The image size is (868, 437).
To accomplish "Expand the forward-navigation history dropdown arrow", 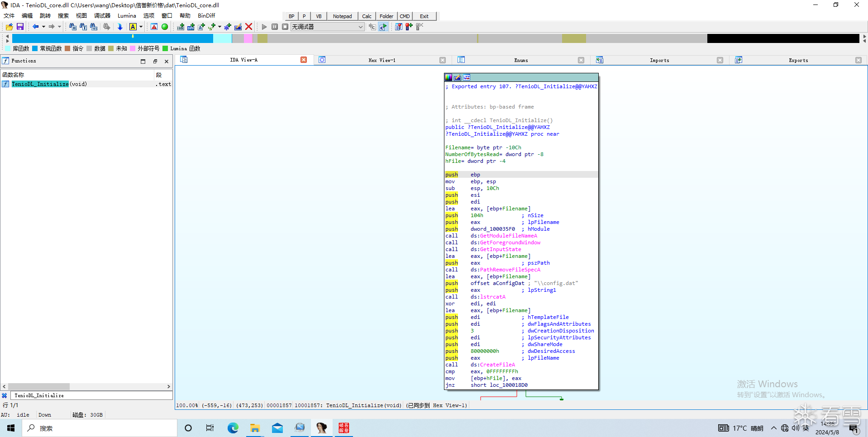I will pos(59,27).
